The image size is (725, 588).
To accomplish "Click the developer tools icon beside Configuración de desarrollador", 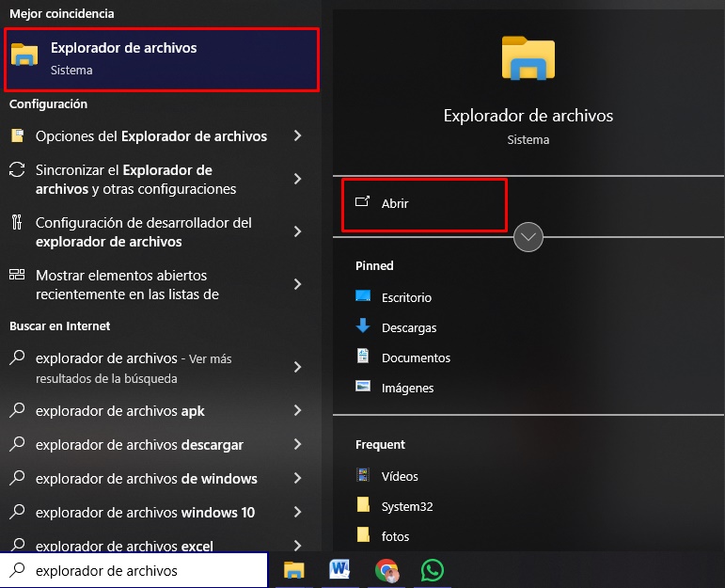I will click(x=17, y=222).
